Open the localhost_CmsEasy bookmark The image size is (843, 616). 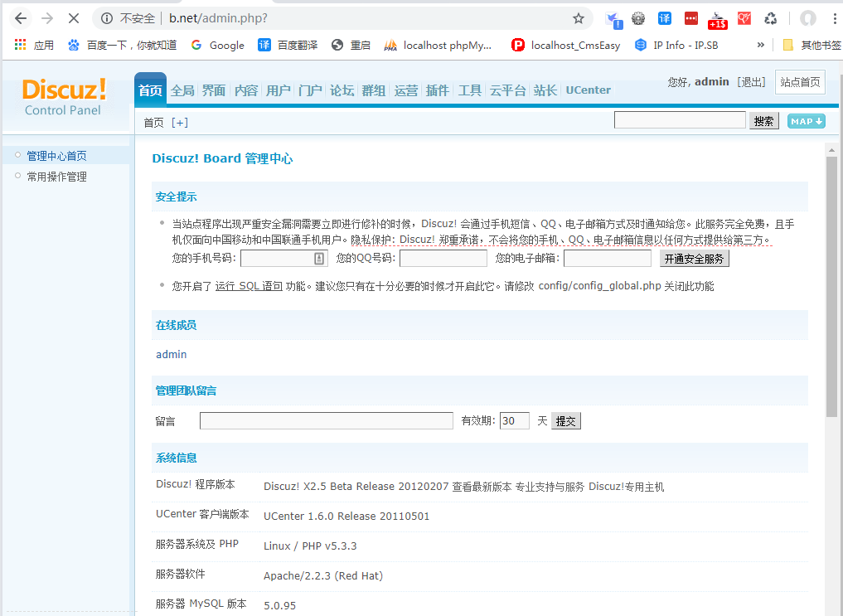(565, 45)
